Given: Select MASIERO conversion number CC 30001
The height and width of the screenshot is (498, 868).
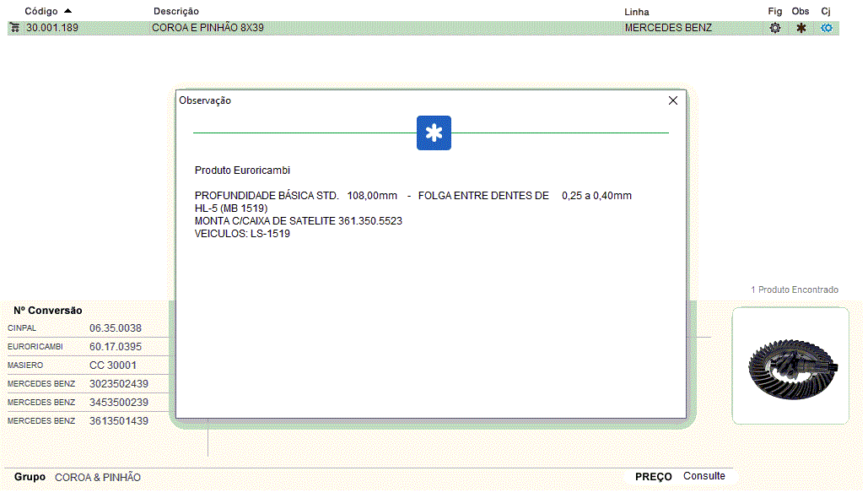Looking at the screenshot, I should (x=112, y=365).
